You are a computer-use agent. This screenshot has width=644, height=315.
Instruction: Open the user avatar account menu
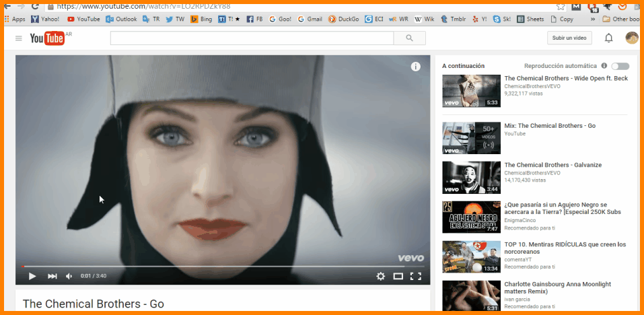pyautogui.click(x=631, y=38)
